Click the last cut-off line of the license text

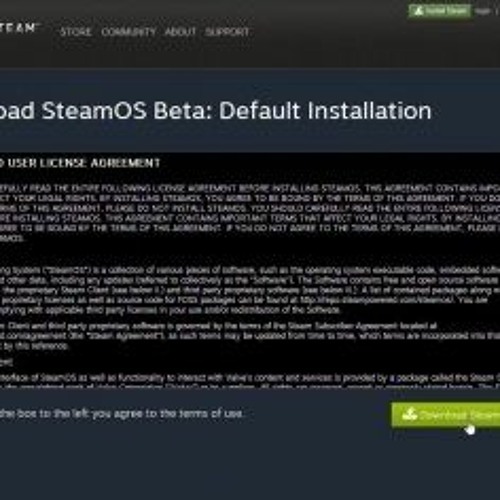click(x=250, y=386)
